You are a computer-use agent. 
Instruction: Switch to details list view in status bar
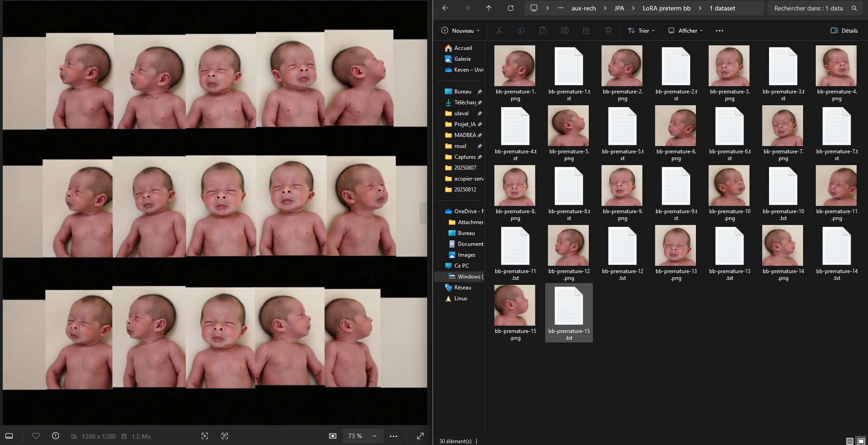point(849,441)
